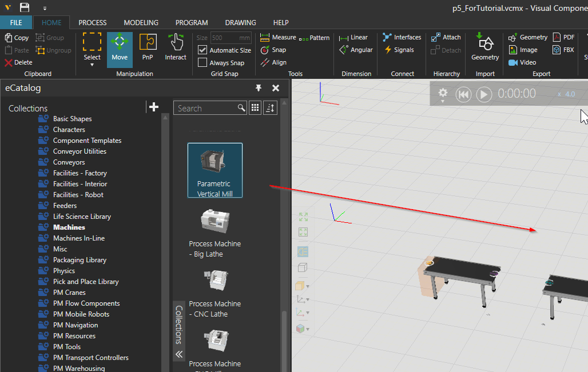Open the Select tool dropdown arrow
Viewport: 588px width, 372px height.
92,65
